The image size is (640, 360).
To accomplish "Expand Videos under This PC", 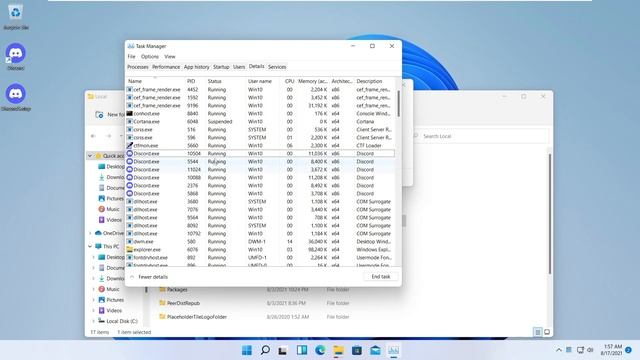I will (93, 310).
